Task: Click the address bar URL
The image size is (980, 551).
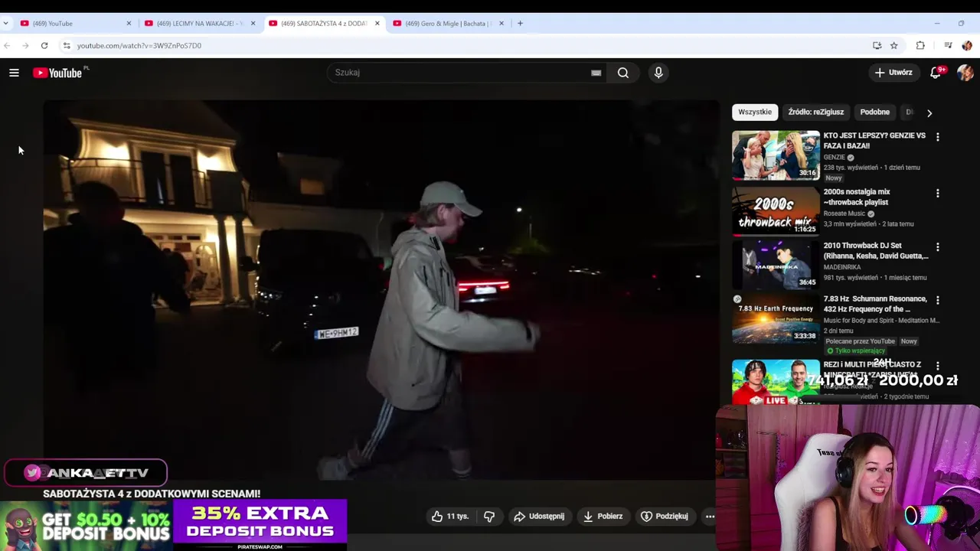Action: tap(139, 46)
